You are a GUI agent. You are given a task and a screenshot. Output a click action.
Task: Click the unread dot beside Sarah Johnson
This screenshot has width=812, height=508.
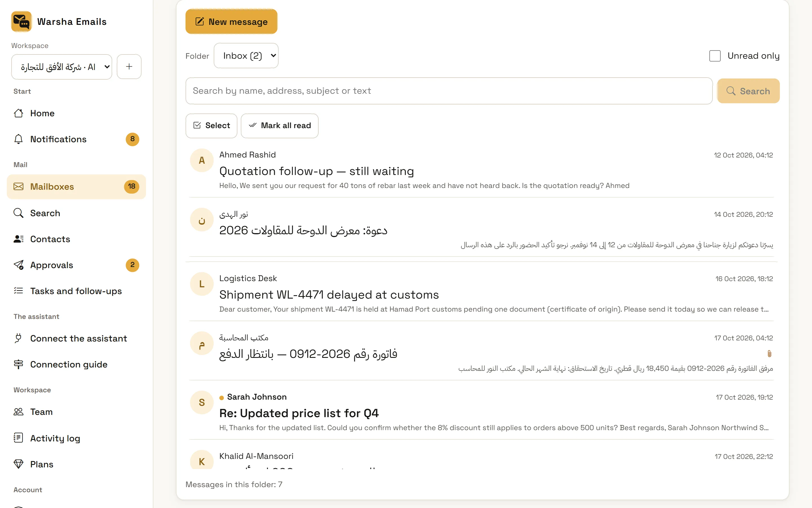[221, 398]
